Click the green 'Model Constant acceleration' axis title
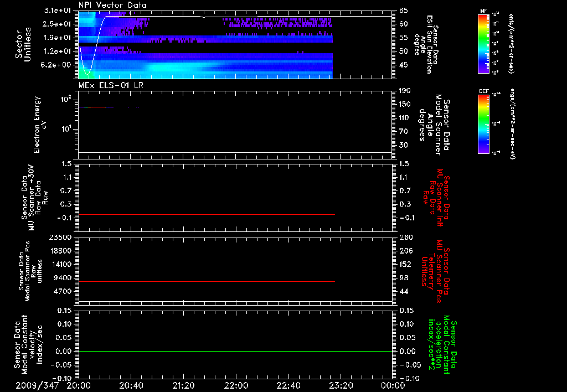This screenshot has height=392, width=567. coord(442,344)
